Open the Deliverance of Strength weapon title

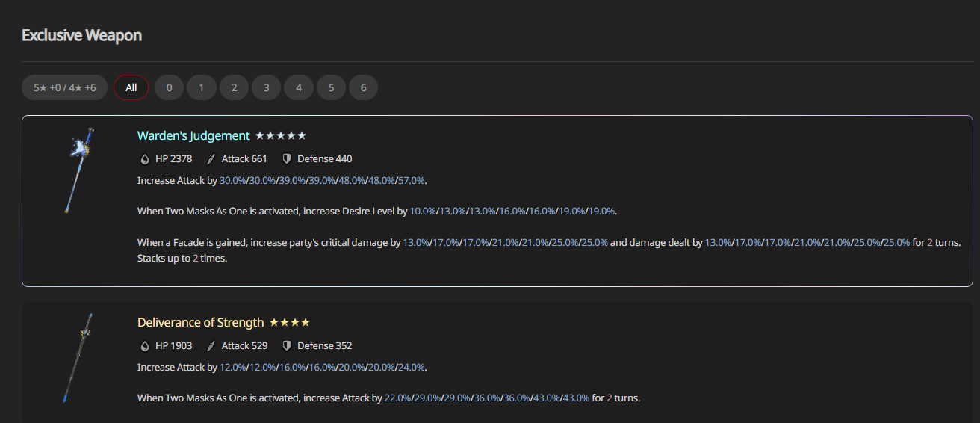click(x=201, y=322)
